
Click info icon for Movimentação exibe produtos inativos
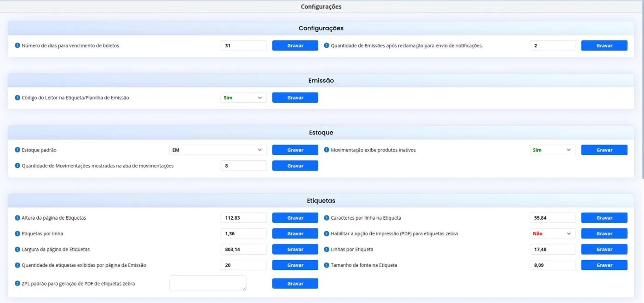pos(327,150)
